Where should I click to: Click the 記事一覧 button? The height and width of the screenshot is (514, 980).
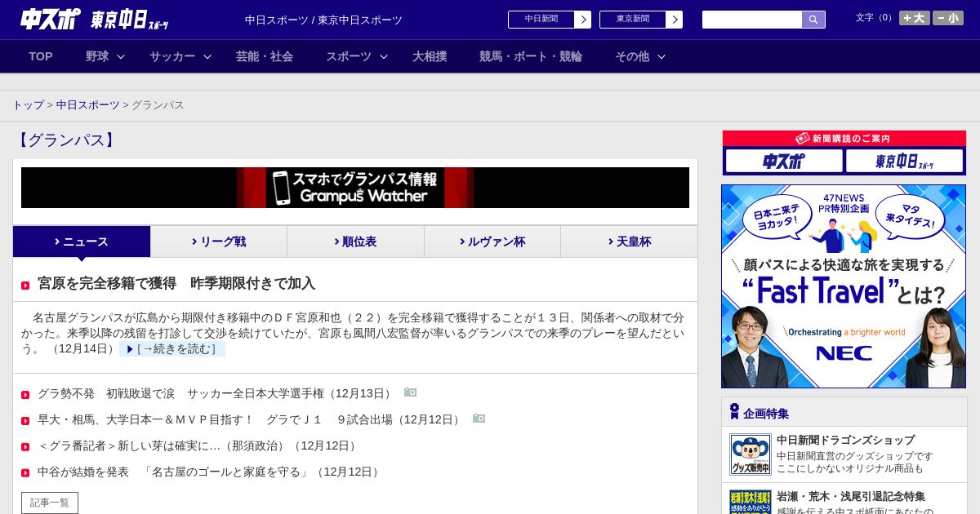(50, 503)
